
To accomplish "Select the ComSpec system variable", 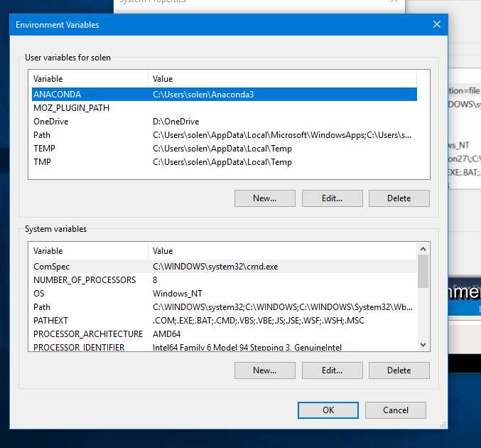I will coord(225,267).
